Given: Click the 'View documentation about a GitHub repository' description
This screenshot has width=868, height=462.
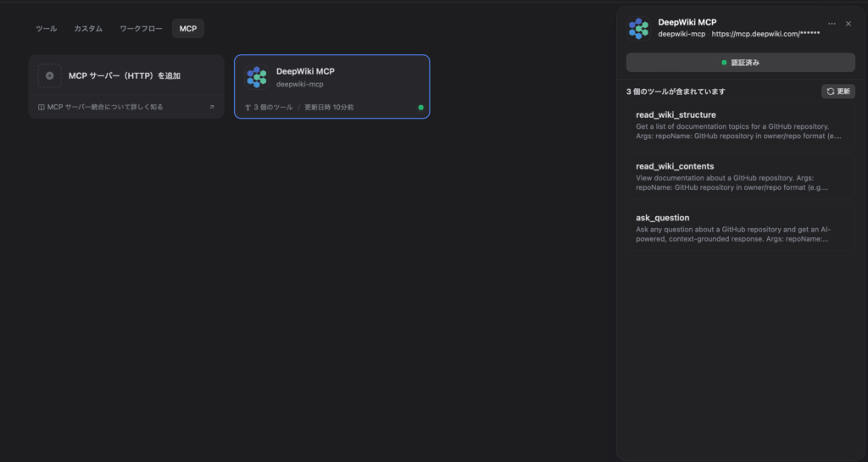Looking at the screenshot, I should [732, 182].
